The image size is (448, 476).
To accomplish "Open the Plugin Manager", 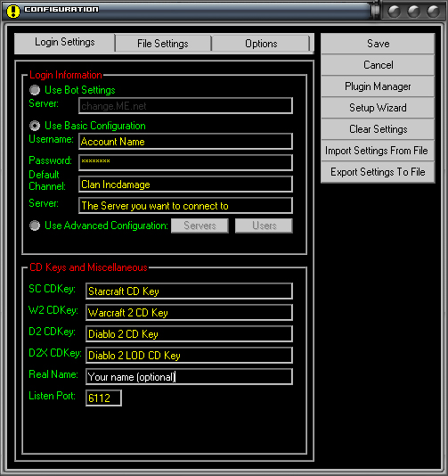I will (x=378, y=86).
